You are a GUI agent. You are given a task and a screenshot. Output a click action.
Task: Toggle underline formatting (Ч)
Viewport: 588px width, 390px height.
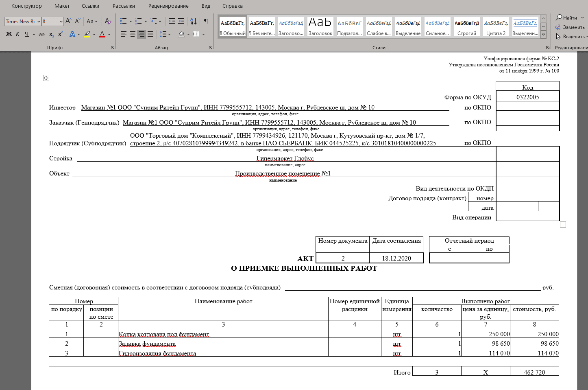point(26,34)
